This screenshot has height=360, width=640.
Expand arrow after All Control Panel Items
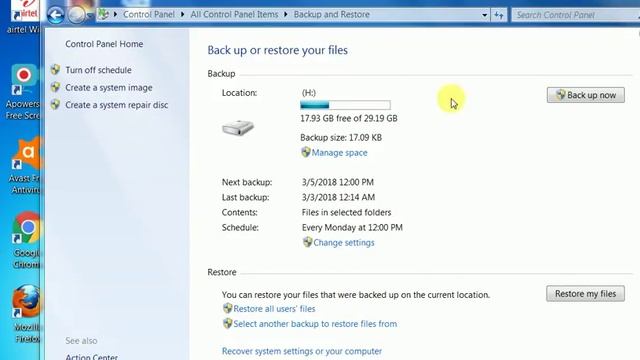285,15
